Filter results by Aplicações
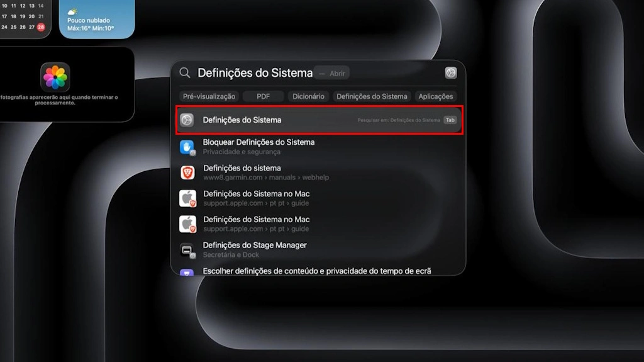The width and height of the screenshot is (644, 362). point(436,96)
